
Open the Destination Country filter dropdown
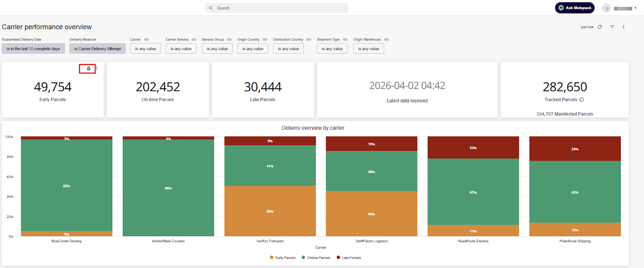click(x=288, y=48)
